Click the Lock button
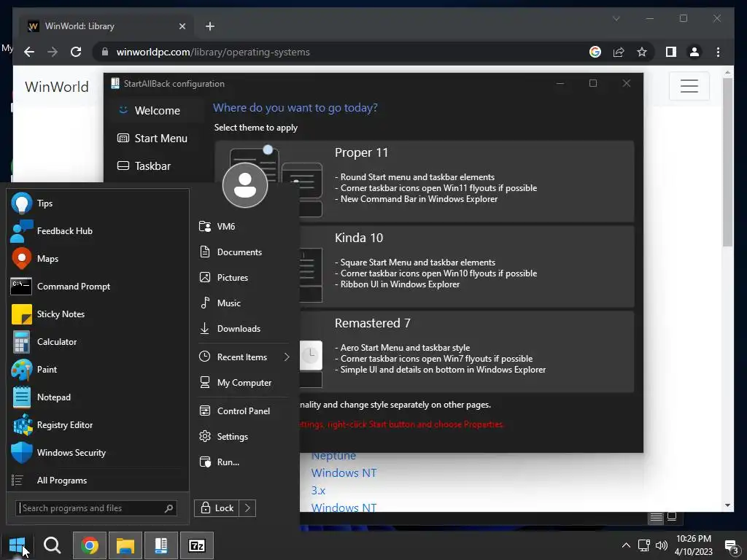The image size is (747, 560). tap(217, 508)
